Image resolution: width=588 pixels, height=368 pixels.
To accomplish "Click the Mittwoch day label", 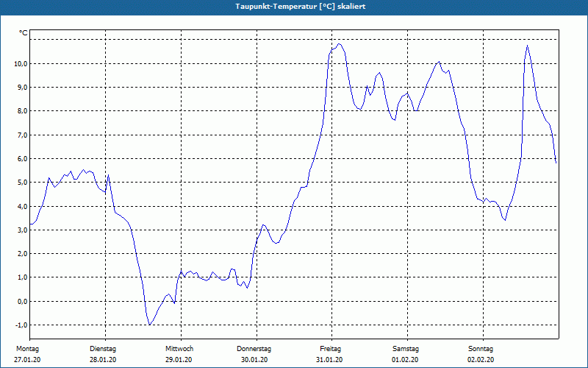I will click(179, 349).
